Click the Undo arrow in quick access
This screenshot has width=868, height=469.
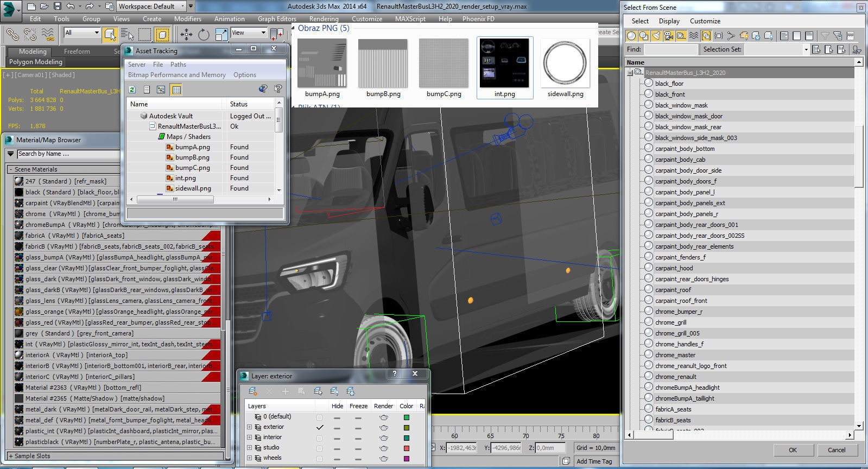tap(71, 7)
